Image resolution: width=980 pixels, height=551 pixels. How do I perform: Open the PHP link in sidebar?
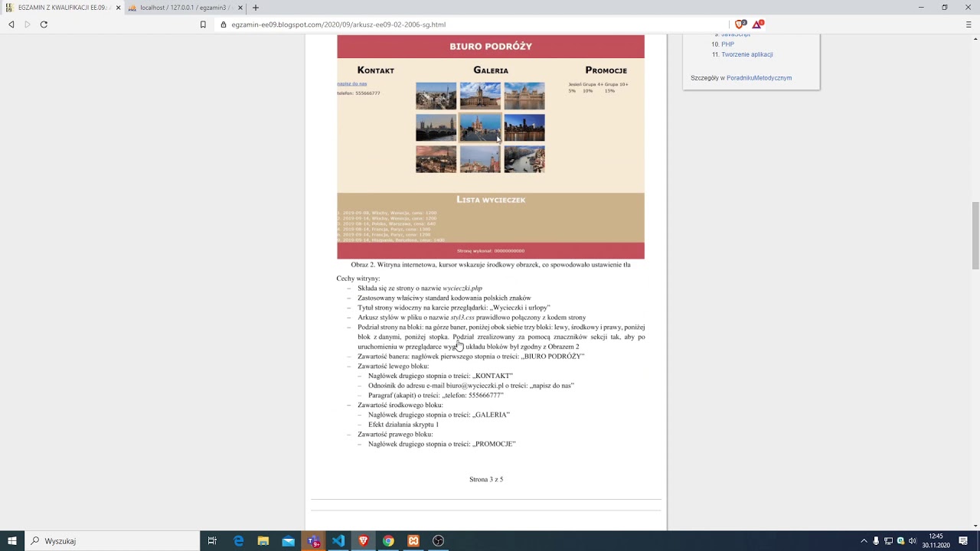[x=727, y=44]
